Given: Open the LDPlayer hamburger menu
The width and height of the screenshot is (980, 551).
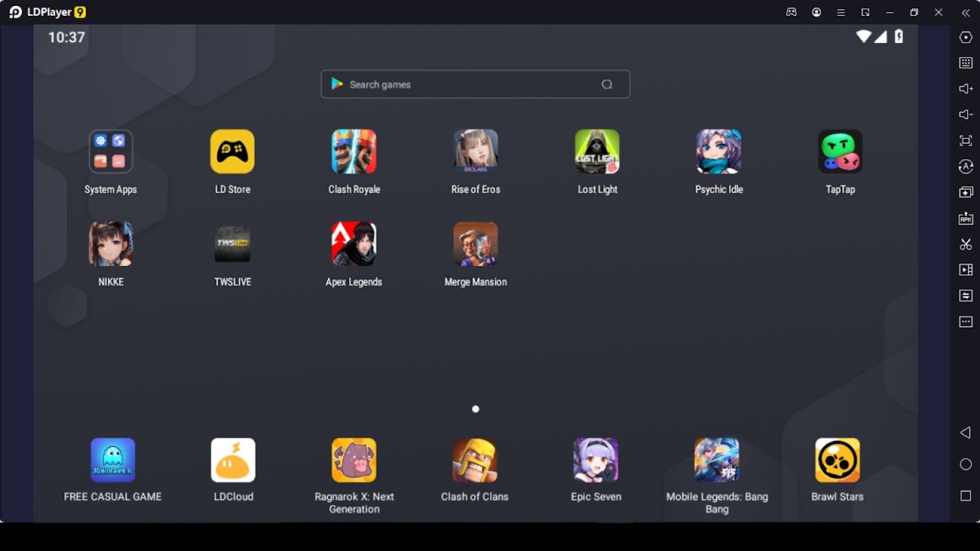Looking at the screenshot, I should (841, 12).
